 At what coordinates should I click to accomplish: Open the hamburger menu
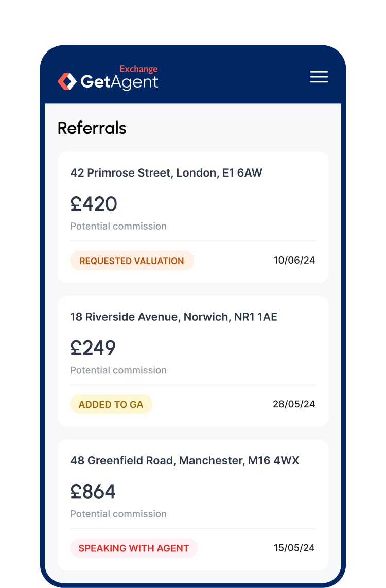click(319, 77)
